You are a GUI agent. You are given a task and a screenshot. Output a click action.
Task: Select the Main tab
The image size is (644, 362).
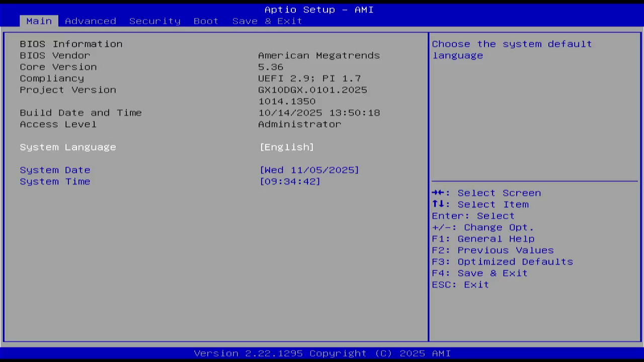39,21
